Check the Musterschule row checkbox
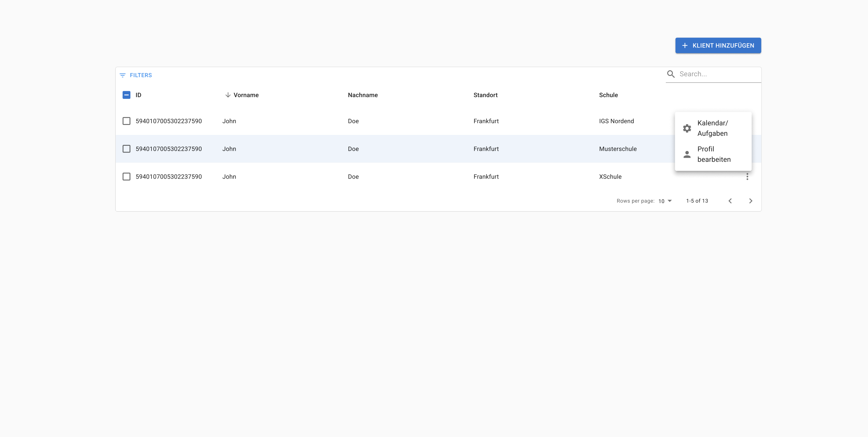Screen dimensions: 868x437 tap(126, 149)
